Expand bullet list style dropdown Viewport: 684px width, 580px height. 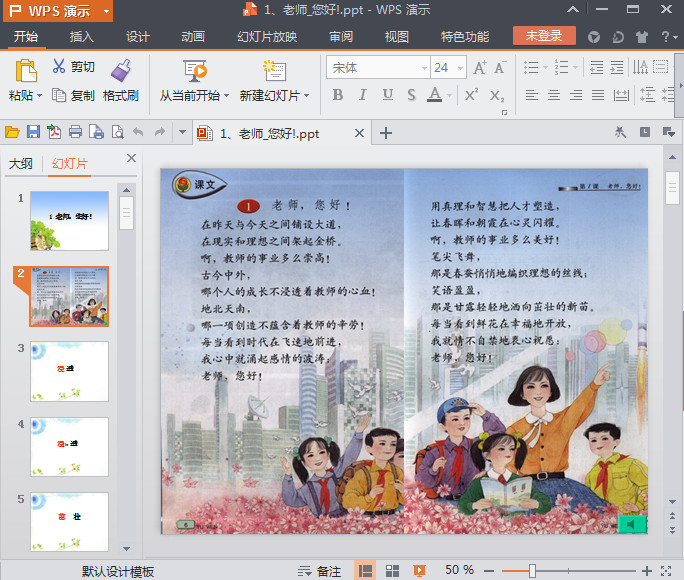545,68
